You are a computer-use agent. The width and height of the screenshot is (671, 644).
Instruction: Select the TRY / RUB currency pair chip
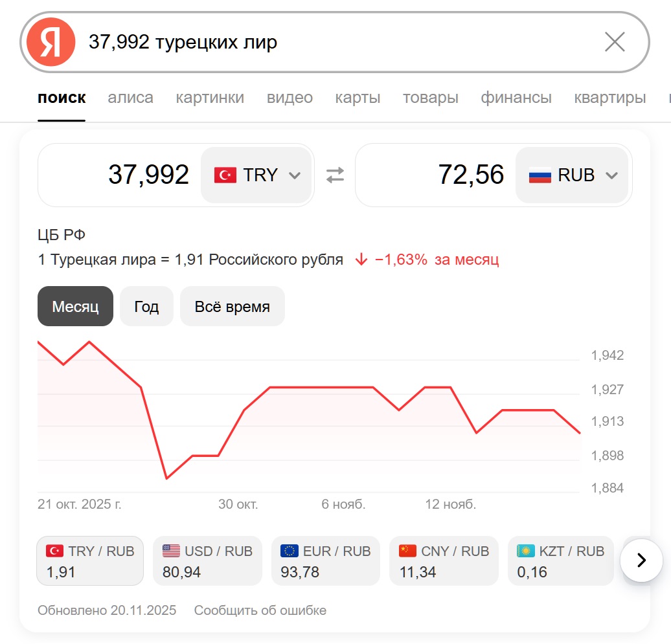(90, 561)
